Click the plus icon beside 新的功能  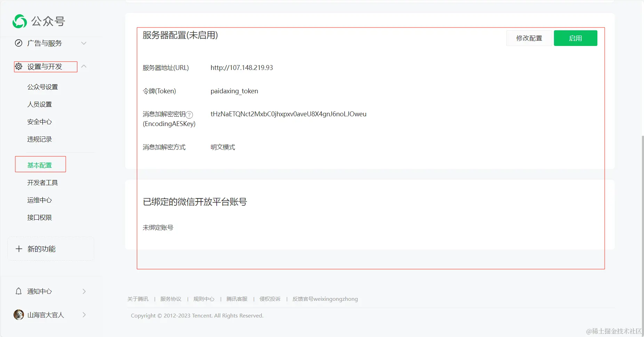(x=19, y=249)
